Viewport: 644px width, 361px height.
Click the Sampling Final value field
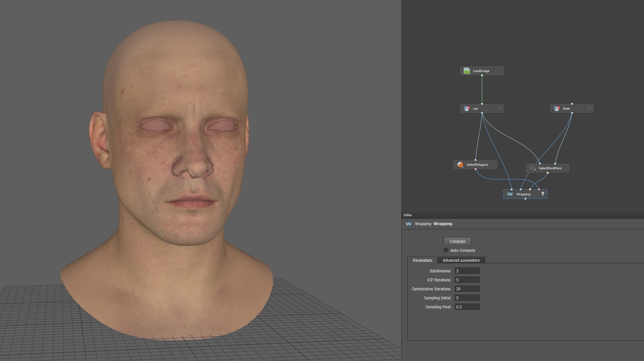[467, 307]
